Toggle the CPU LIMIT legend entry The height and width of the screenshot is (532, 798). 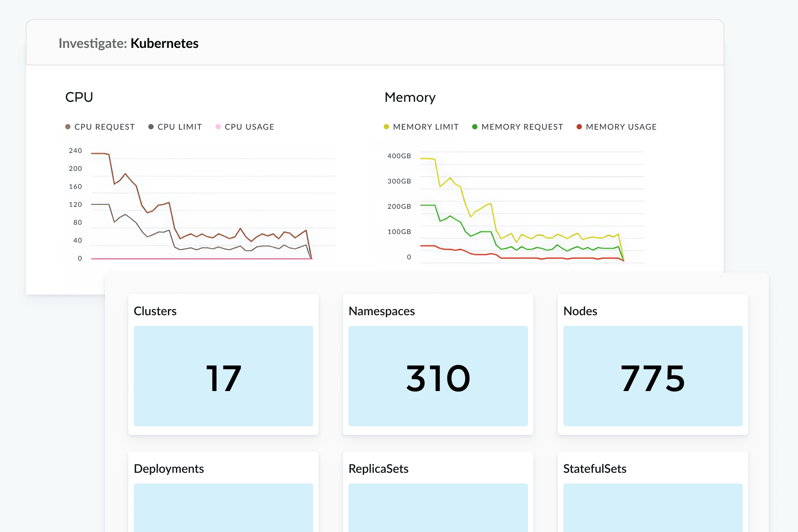[x=175, y=127]
